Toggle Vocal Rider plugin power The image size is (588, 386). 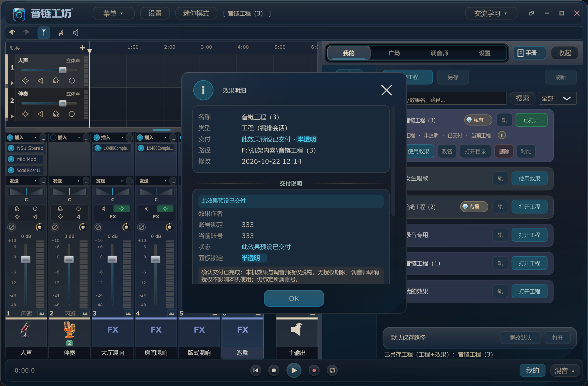tap(11, 170)
